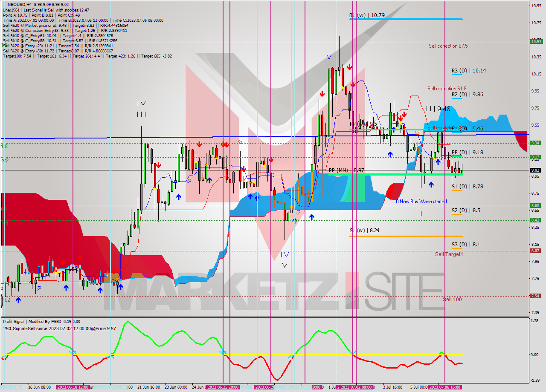Viewport: 546px width, 392px height.
Task: Select the wave III 9.48 label
Action: coord(438,109)
